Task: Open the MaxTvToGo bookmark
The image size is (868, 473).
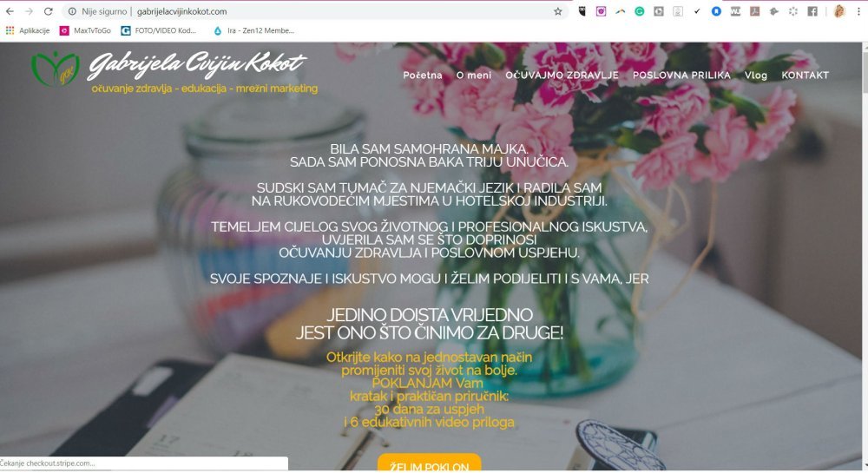Action: click(x=85, y=31)
